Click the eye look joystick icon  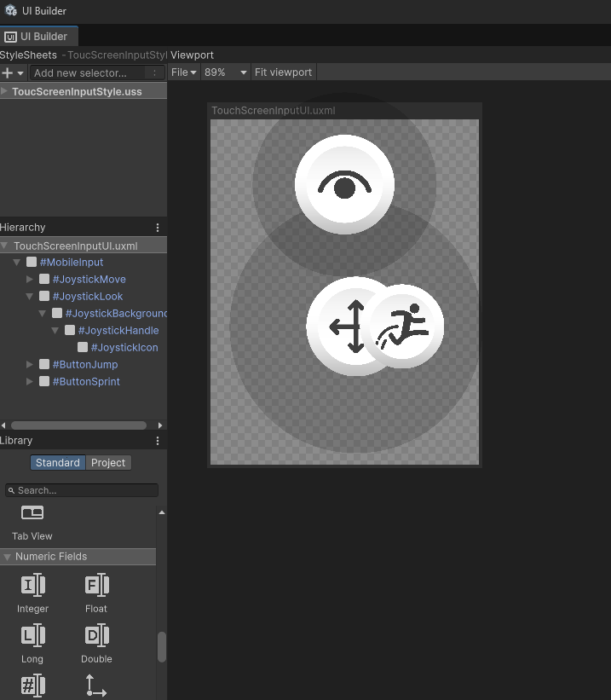tap(344, 184)
